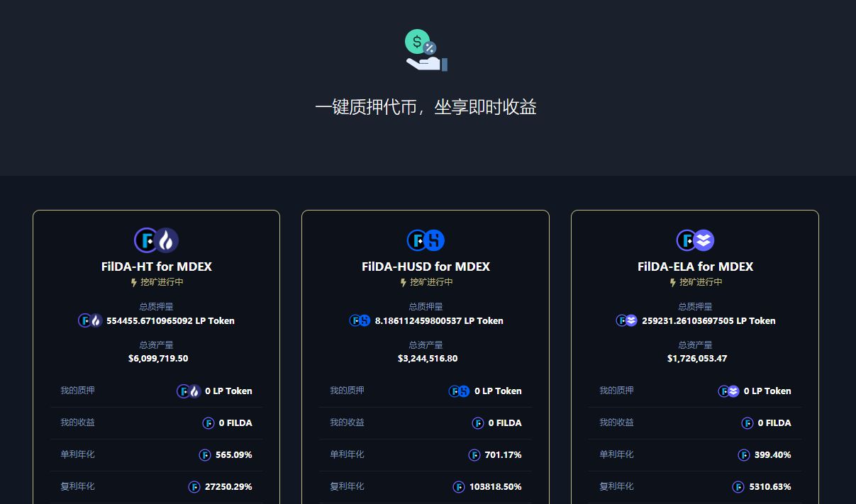Click my-stake LP icon in FilDA-HUSD card
Image resolution: width=856 pixels, height=504 pixels.
point(459,391)
